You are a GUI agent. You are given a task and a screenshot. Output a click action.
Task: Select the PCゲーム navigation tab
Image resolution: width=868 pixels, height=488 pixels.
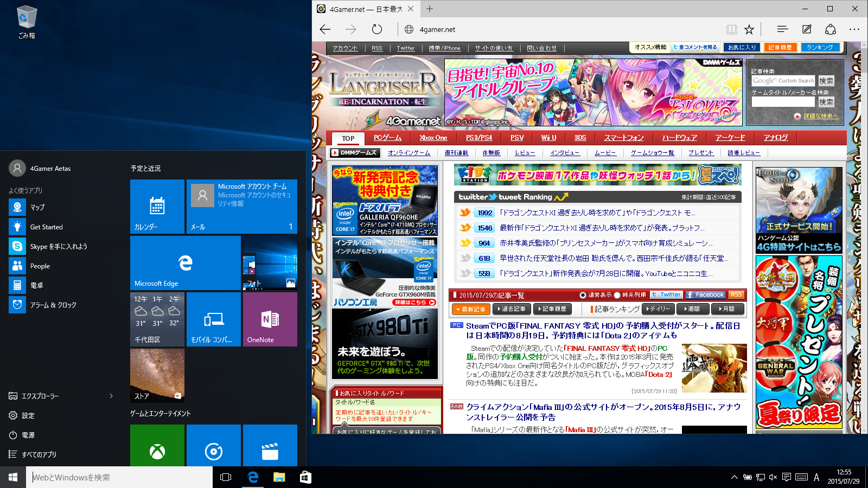(387, 138)
